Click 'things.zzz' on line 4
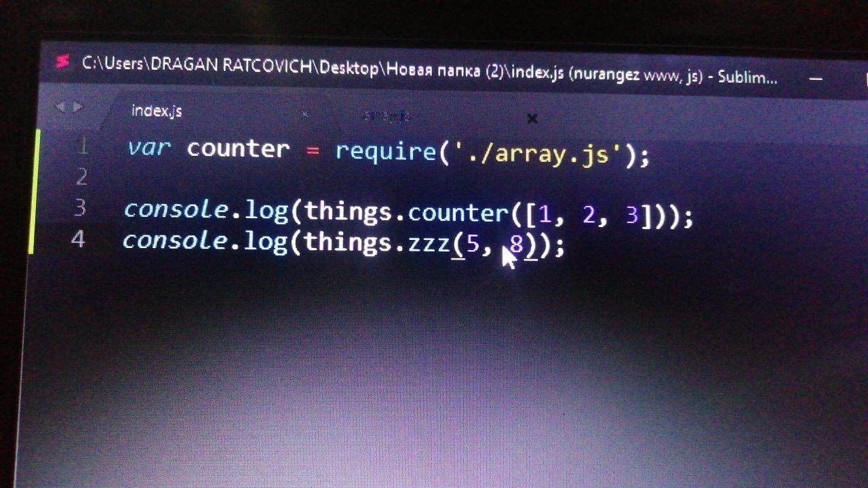The width and height of the screenshot is (868, 488). click(376, 243)
